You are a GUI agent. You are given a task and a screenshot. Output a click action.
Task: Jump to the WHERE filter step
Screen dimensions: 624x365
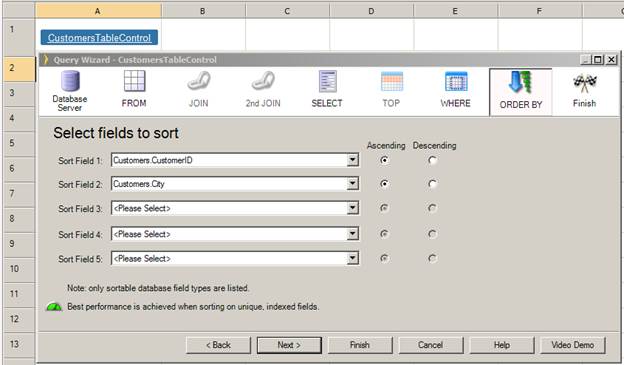[456, 89]
